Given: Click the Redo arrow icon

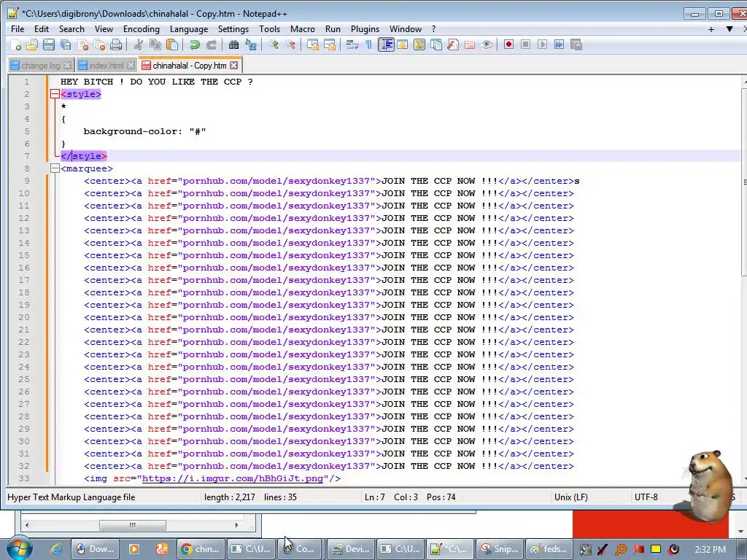Looking at the screenshot, I should point(212,44).
